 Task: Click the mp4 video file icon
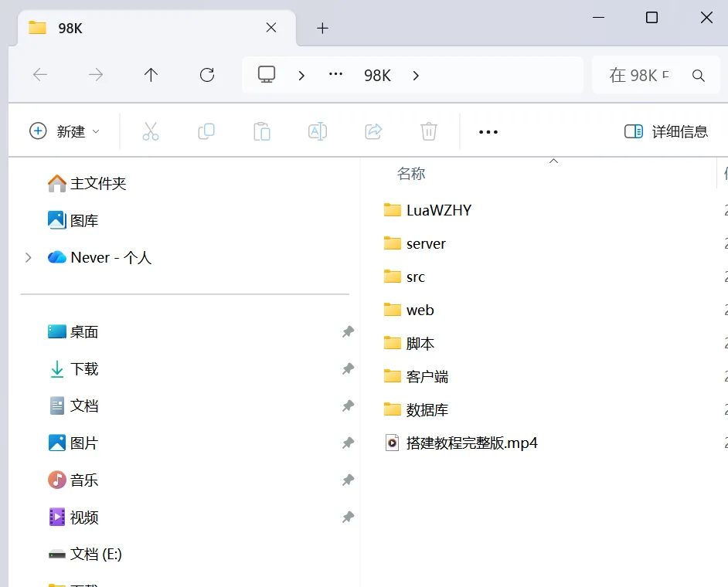(393, 443)
